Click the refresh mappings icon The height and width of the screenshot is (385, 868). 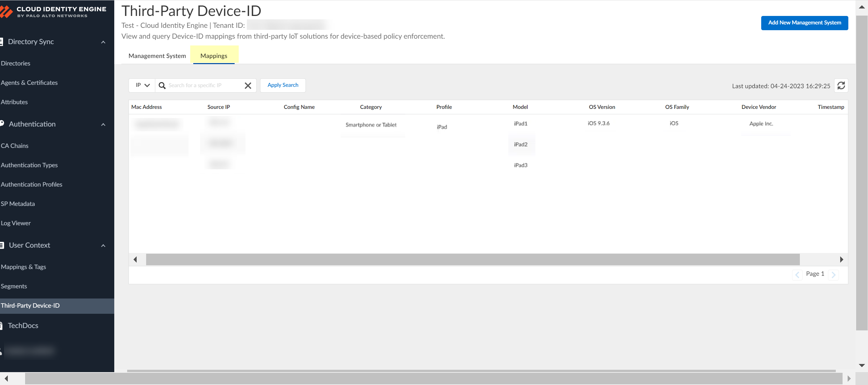tap(841, 85)
